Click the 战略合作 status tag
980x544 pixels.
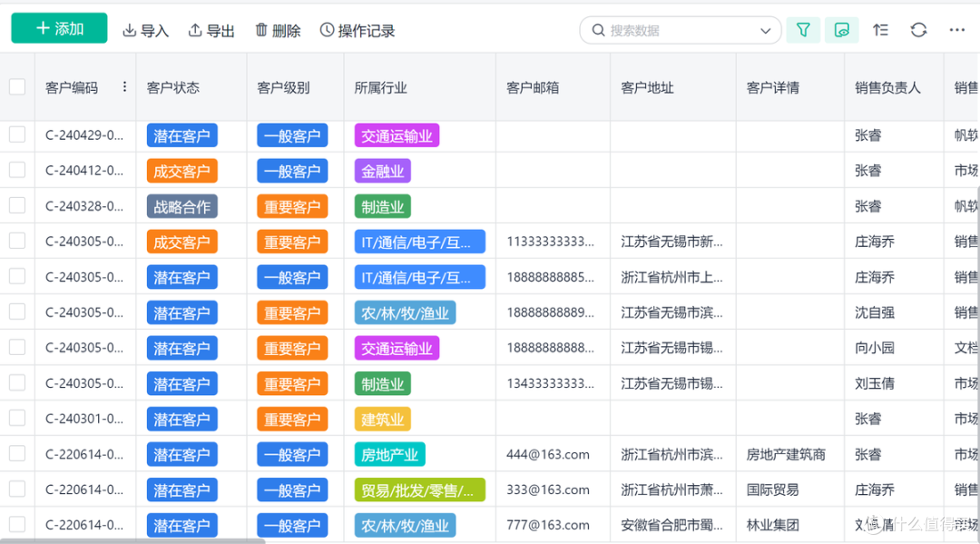click(x=181, y=207)
